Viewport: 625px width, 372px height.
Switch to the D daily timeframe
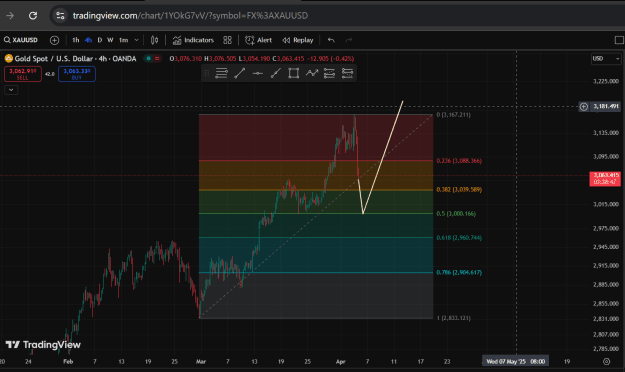(100, 40)
